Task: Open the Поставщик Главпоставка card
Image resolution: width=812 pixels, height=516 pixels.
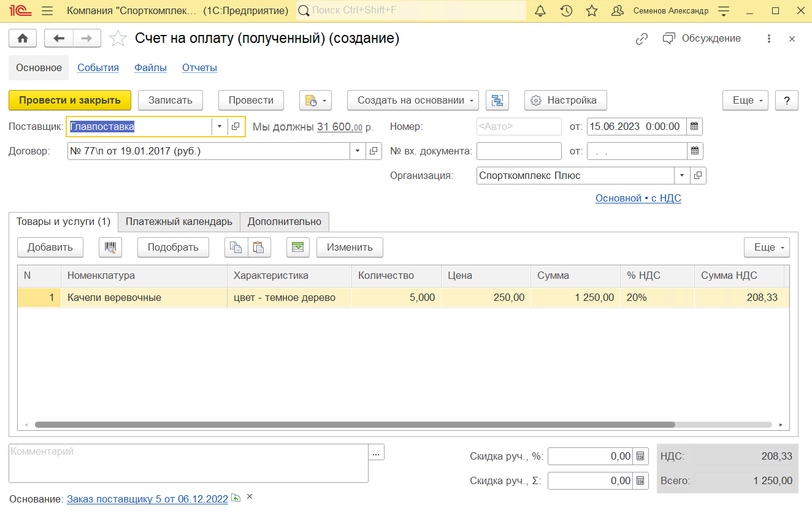Action: point(236,127)
